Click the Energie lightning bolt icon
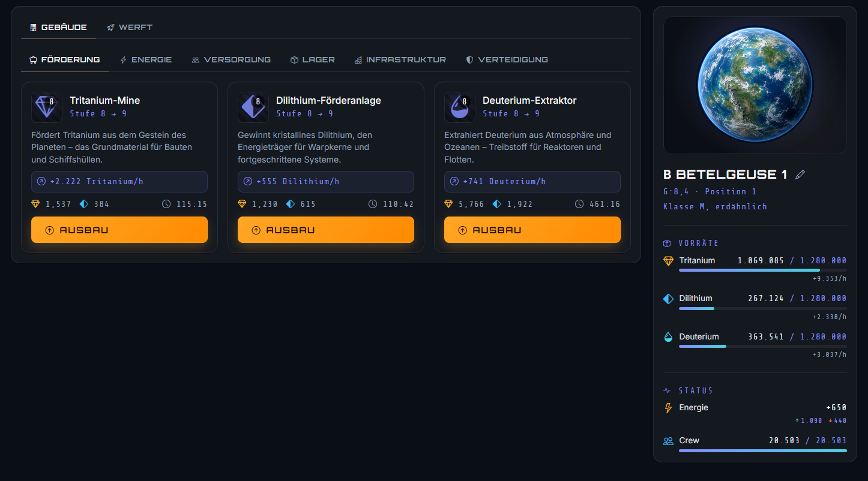Viewport: 868px width, 481px height. click(668, 408)
